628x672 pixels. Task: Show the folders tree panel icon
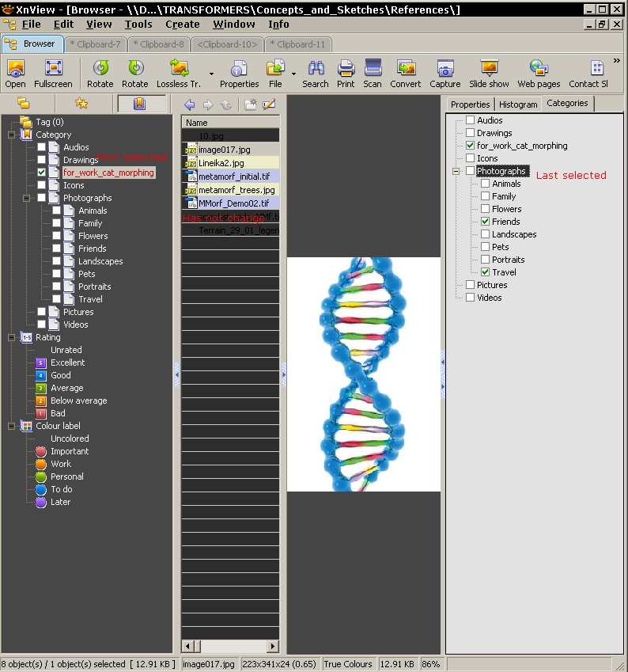pyautogui.click(x=23, y=103)
